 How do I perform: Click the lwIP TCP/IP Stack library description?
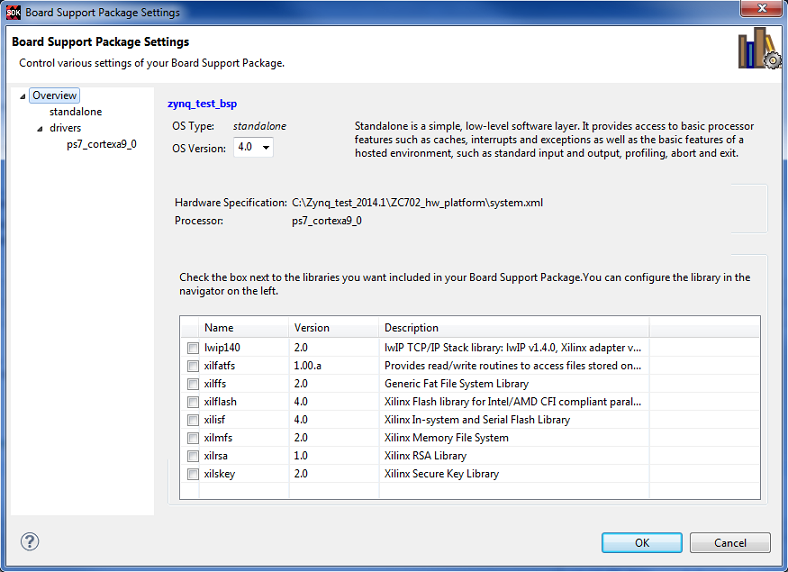coord(513,348)
